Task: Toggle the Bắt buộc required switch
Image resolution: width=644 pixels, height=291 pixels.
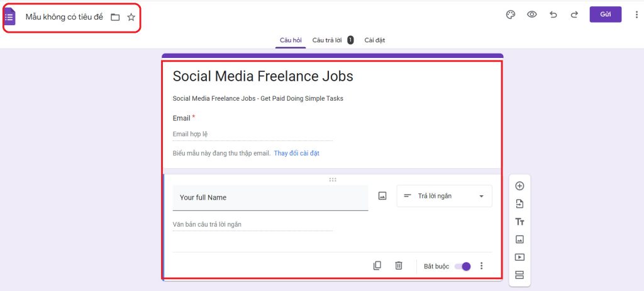Action: (463, 266)
